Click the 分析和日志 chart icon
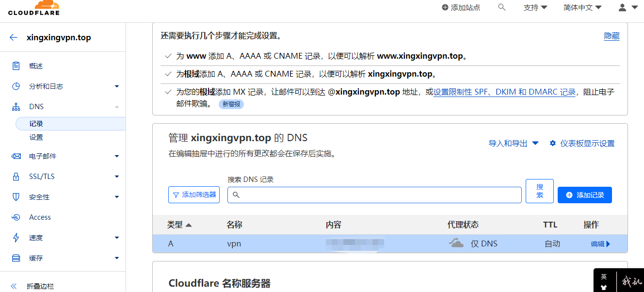This screenshot has height=292, width=644. [16, 86]
